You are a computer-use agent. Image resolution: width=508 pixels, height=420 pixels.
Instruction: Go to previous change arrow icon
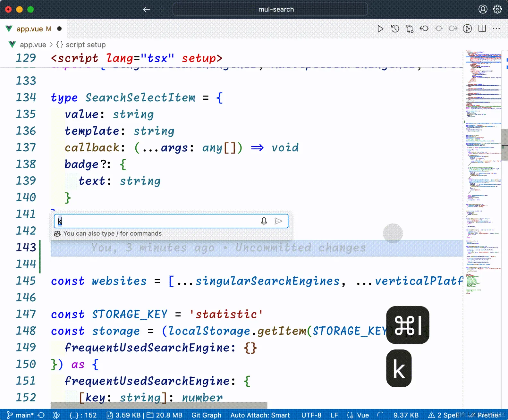point(424,29)
